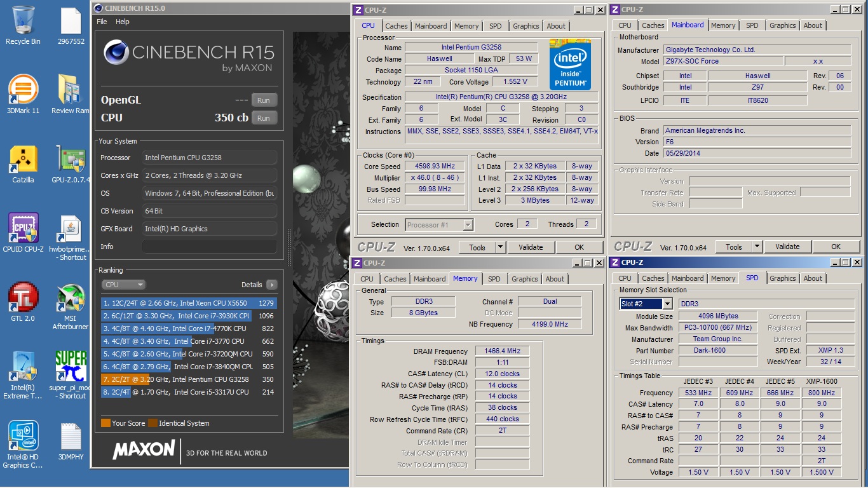Click the CPU-Z icon in Memory window title bar
This screenshot has width=868, height=488.
click(357, 262)
